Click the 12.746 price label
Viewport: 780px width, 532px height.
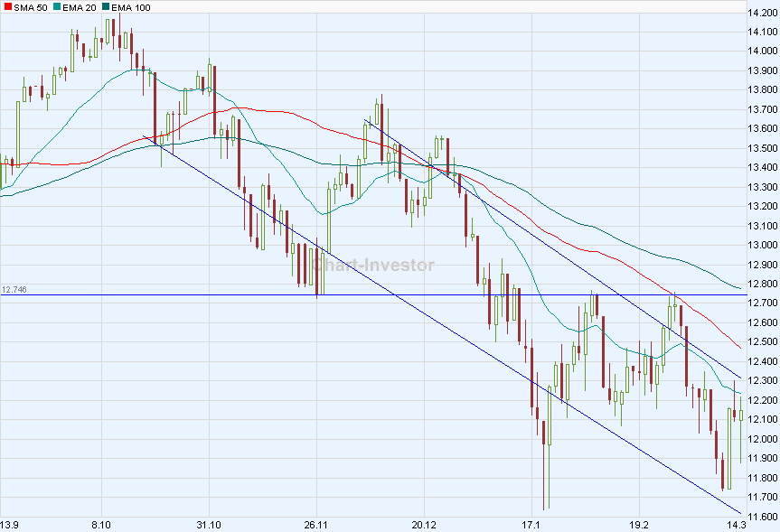pos(15,289)
